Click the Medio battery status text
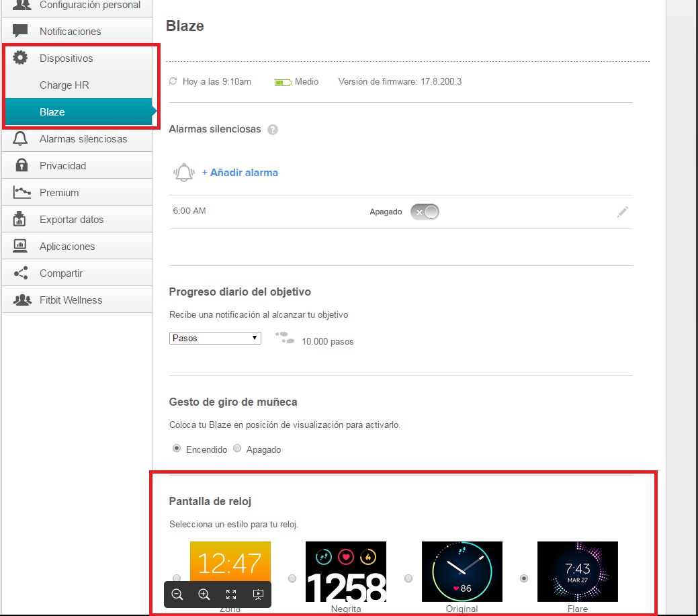The height and width of the screenshot is (616, 698). (x=307, y=81)
